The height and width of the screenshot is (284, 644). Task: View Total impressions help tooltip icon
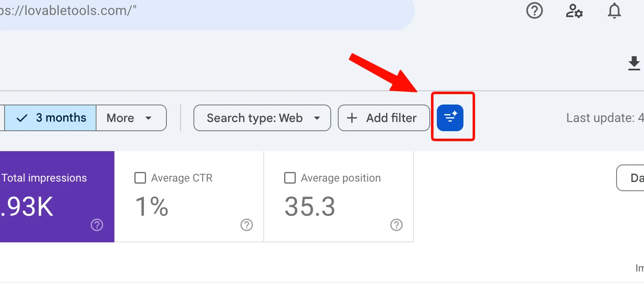pos(97,225)
